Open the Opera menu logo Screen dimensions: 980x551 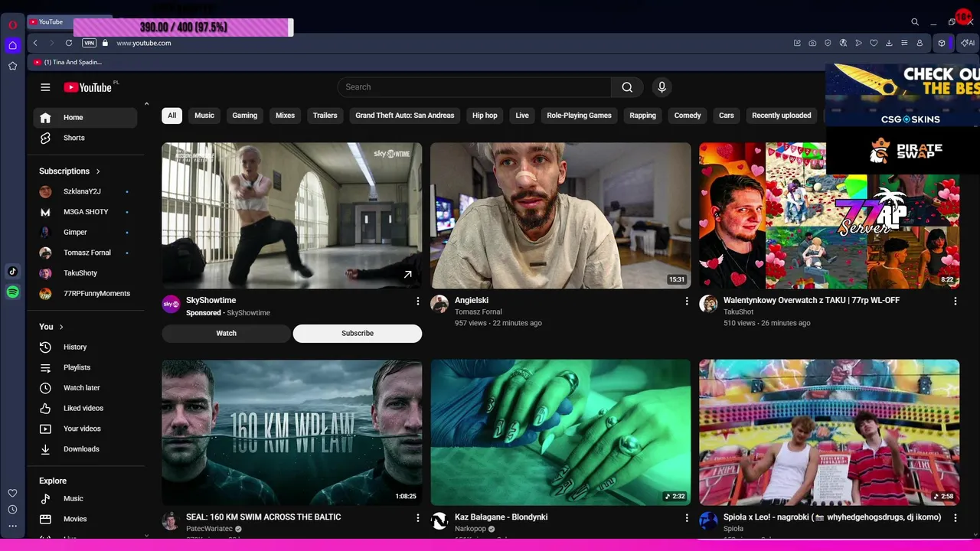[x=12, y=24]
